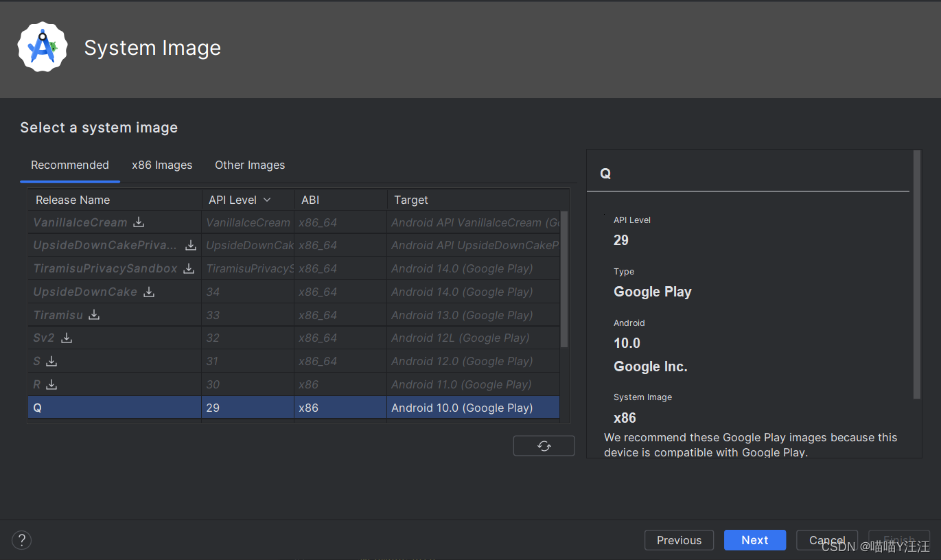Open help with the question mark icon
Image resolution: width=941 pixels, height=560 pixels.
pyautogui.click(x=22, y=540)
